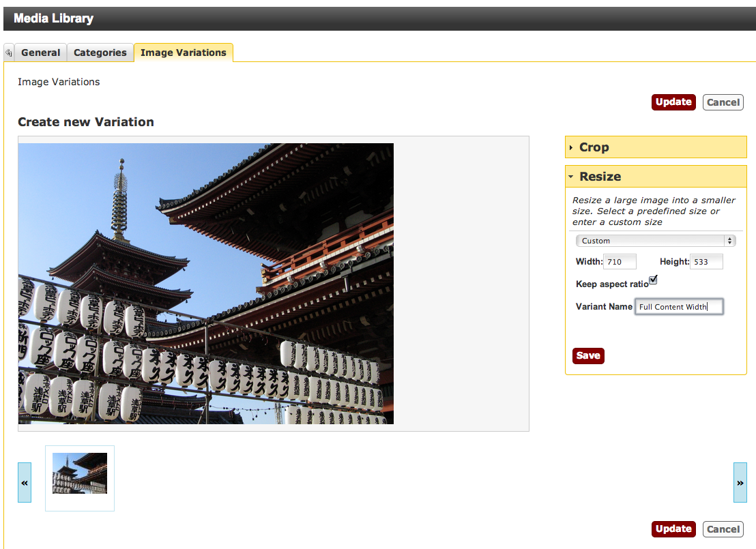Click the Cancel button below the thumbnails

(723, 529)
